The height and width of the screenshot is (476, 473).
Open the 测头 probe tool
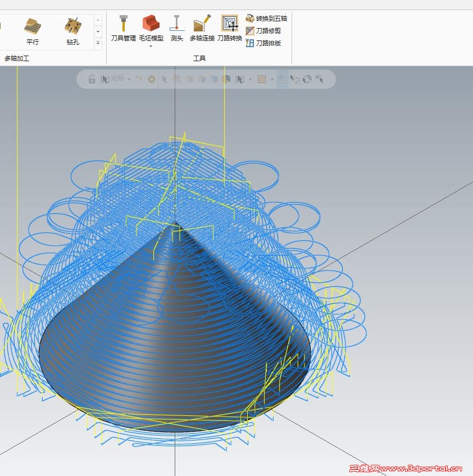click(x=177, y=28)
